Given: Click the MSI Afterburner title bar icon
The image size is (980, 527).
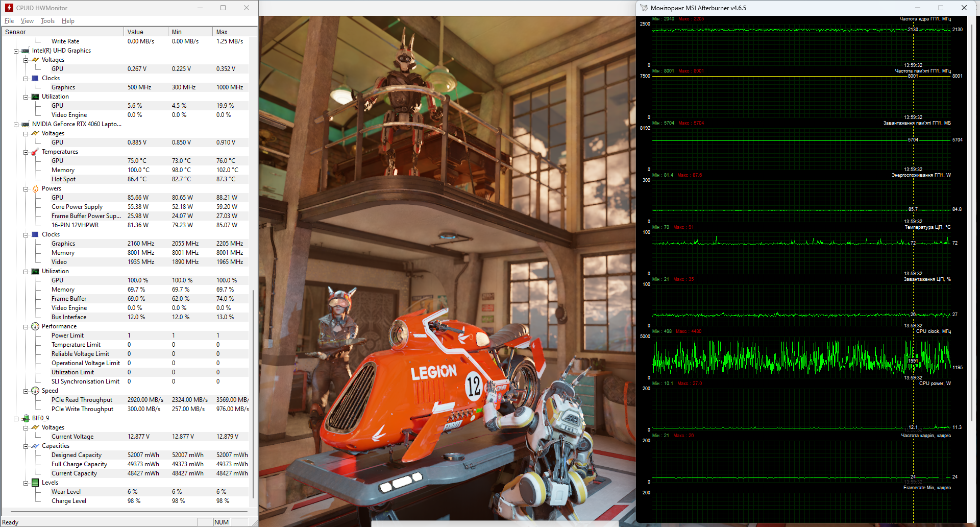Looking at the screenshot, I should tap(644, 8).
